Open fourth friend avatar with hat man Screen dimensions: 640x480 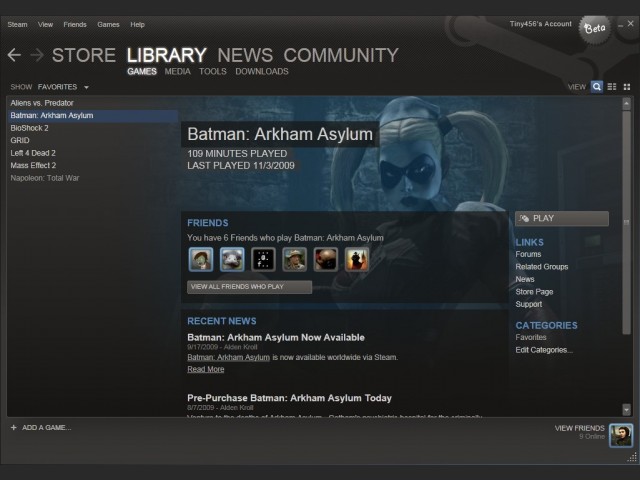[295, 259]
